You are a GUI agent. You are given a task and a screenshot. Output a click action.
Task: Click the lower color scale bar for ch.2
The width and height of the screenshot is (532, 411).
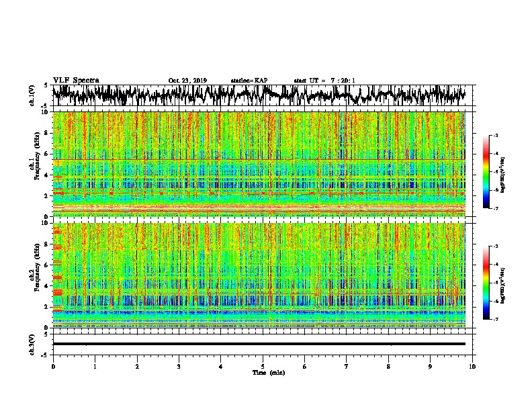click(x=486, y=283)
